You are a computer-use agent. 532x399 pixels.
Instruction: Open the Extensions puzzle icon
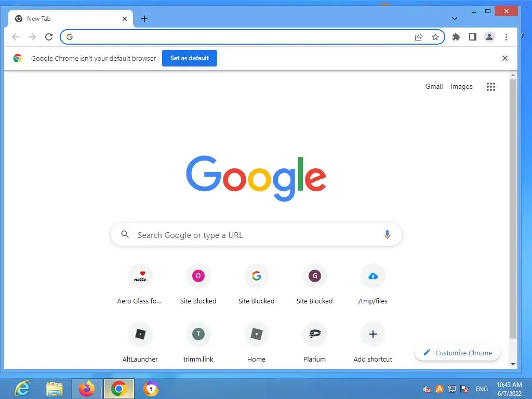click(x=456, y=37)
